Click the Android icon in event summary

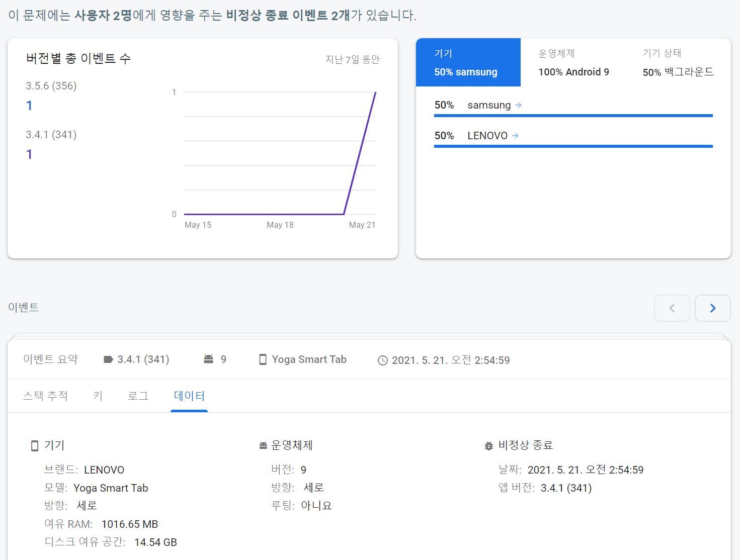(208, 359)
